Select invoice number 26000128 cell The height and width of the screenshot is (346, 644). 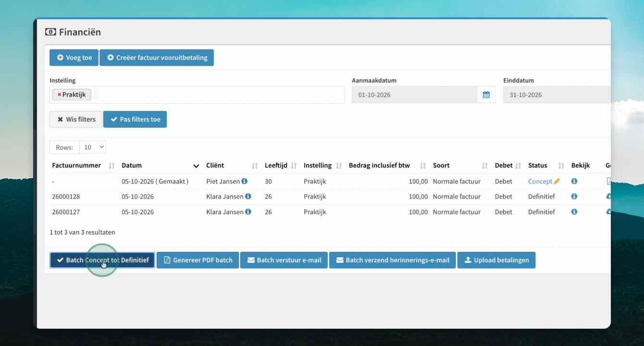tap(66, 197)
